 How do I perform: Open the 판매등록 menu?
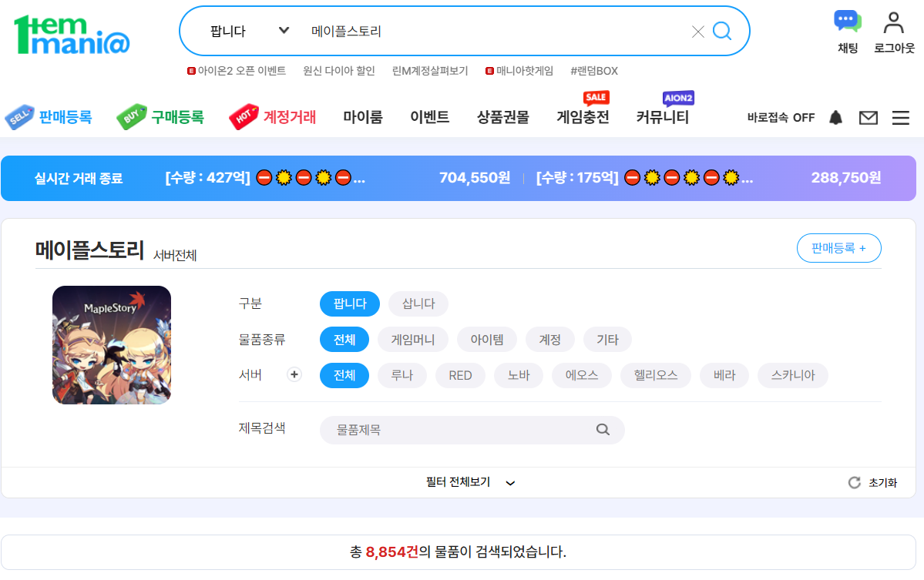(x=66, y=117)
